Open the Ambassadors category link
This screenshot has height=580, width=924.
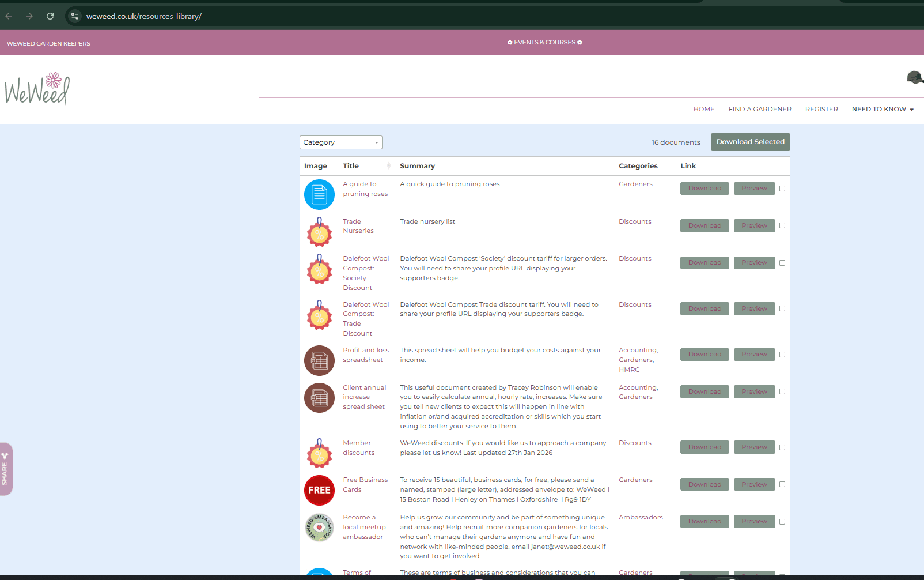pos(641,517)
